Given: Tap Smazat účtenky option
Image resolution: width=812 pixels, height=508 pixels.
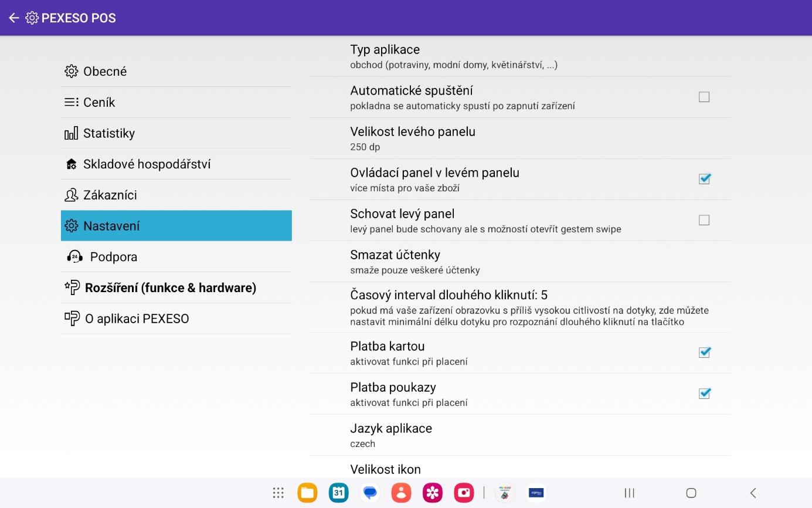Looking at the screenshot, I should point(520,262).
